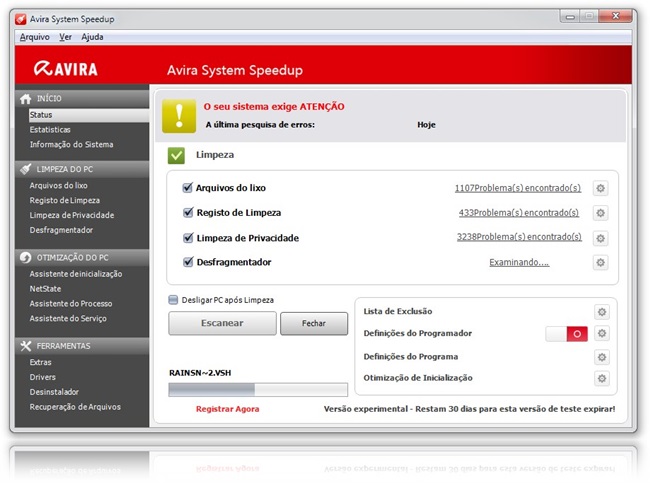The height and width of the screenshot is (483, 650).
Task: Click the Escanear button
Action: tap(222, 323)
